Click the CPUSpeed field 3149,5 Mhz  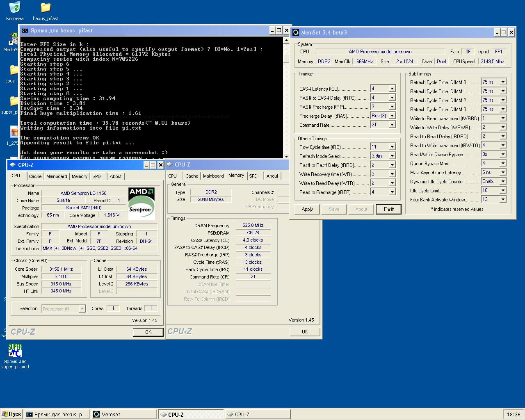pos(492,62)
